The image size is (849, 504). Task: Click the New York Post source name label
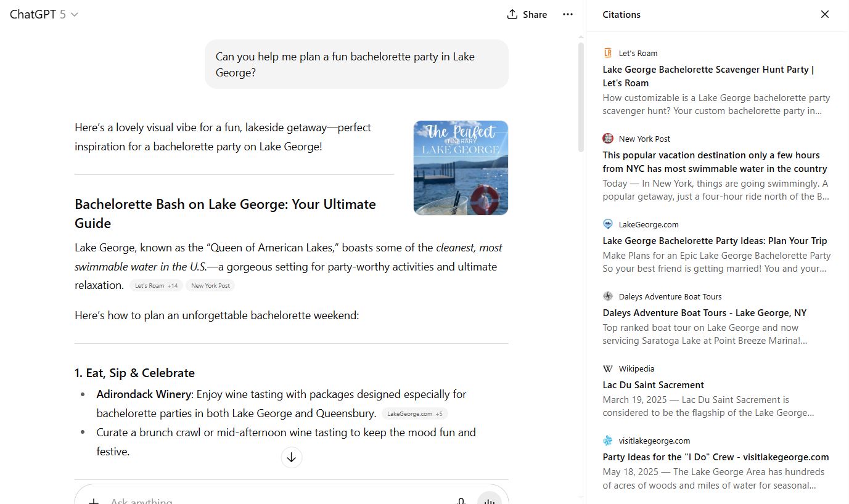pos(644,139)
